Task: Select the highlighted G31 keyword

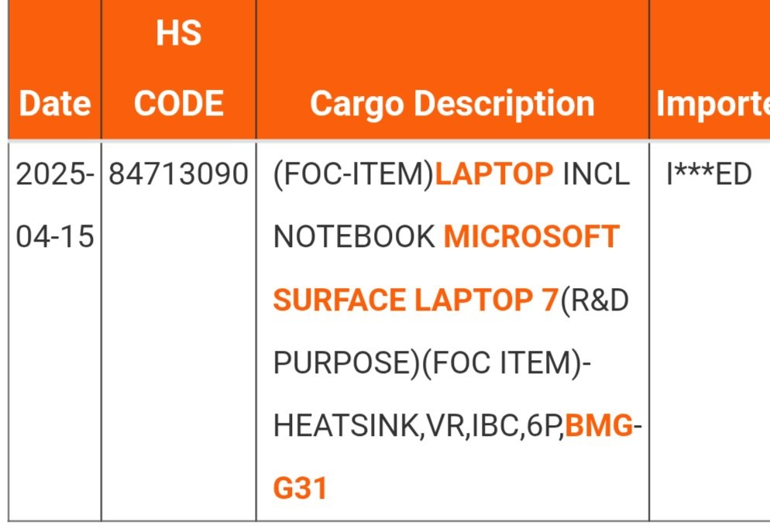Action: coord(300,489)
